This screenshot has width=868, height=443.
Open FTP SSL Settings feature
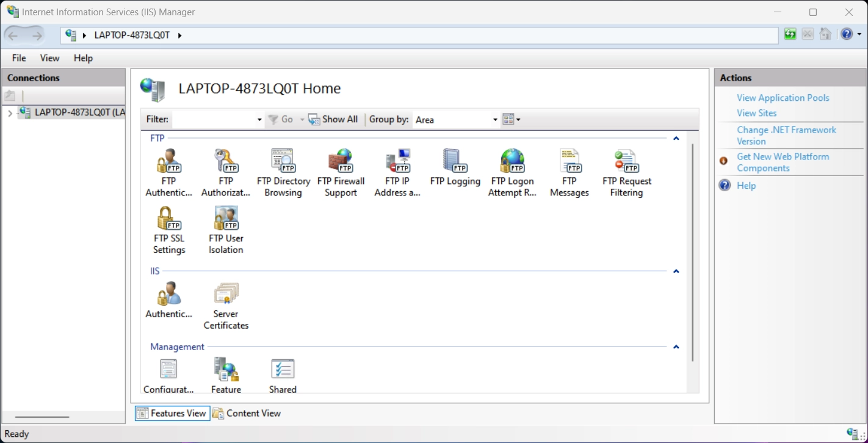click(x=168, y=230)
